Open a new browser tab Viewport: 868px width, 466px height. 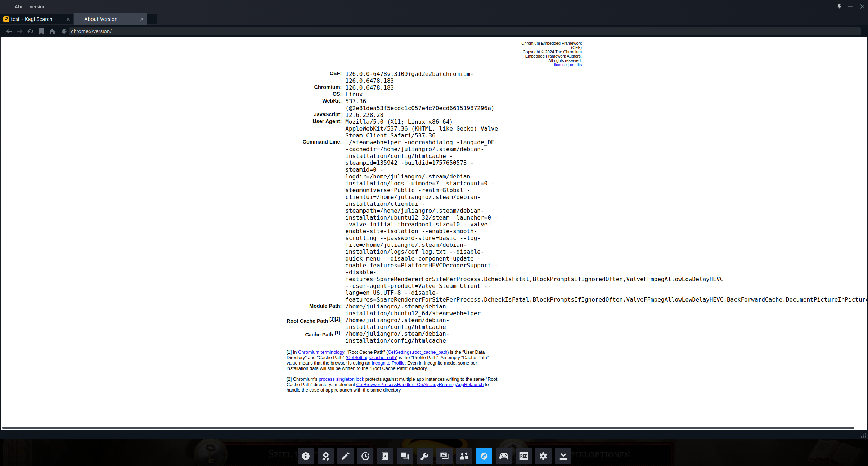[x=152, y=19]
